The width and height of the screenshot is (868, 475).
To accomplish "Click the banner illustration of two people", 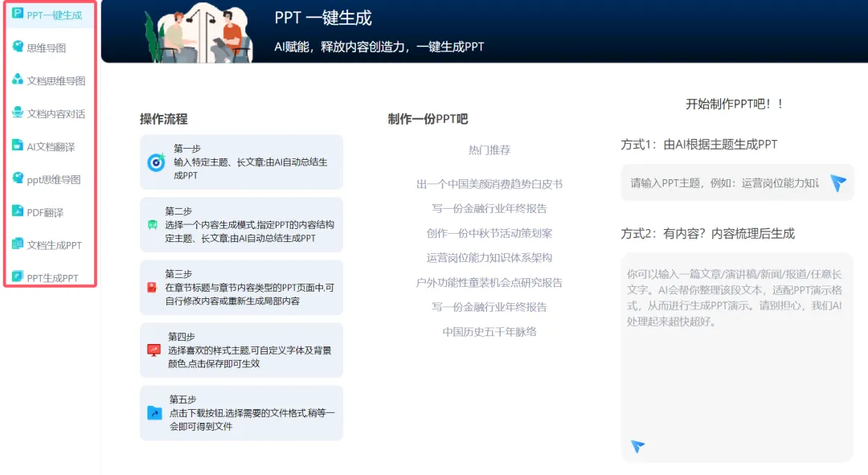I will pos(199,32).
